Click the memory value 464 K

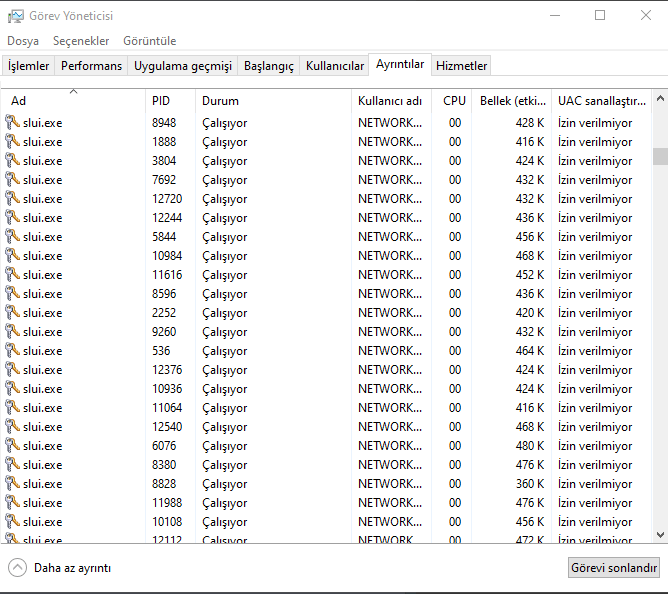[x=530, y=351]
